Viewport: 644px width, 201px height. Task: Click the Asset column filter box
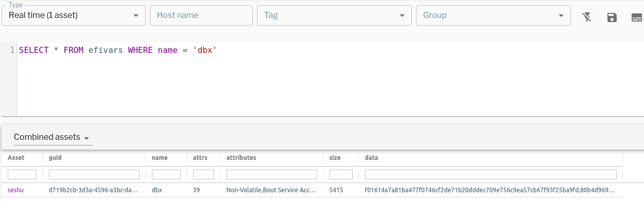pyautogui.click(x=22, y=174)
